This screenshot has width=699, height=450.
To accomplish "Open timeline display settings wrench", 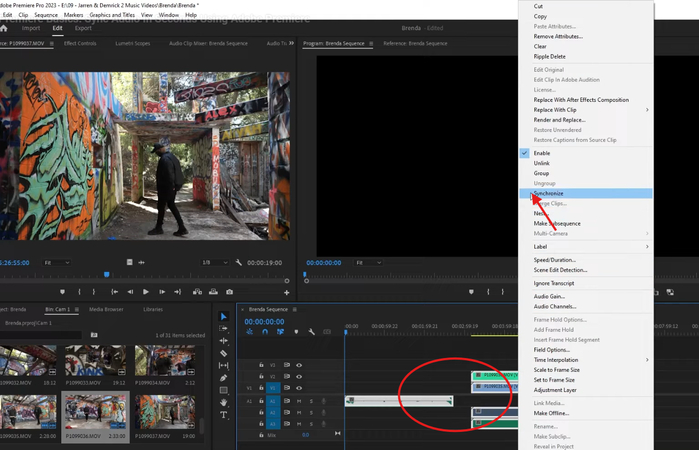I will pyautogui.click(x=312, y=332).
